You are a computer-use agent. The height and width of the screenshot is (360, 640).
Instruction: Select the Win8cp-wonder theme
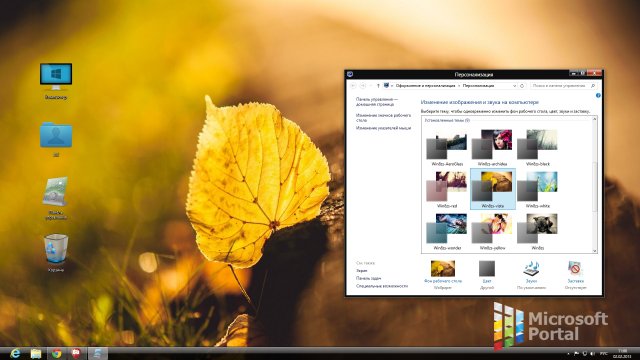click(x=447, y=231)
